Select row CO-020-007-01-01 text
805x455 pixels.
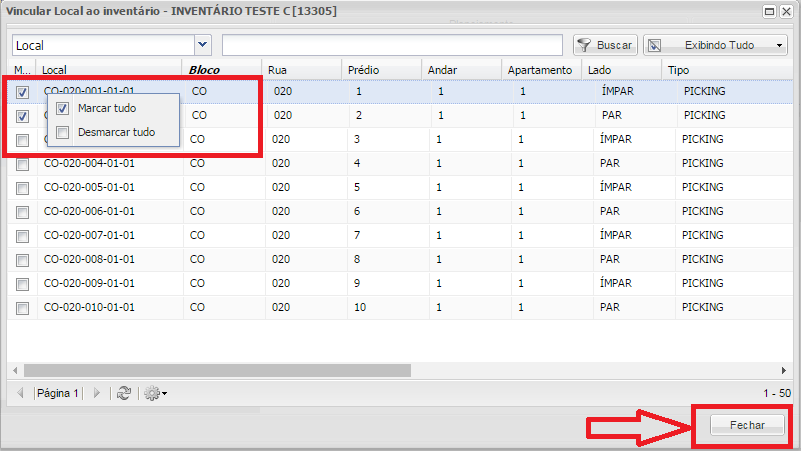(89, 235)
